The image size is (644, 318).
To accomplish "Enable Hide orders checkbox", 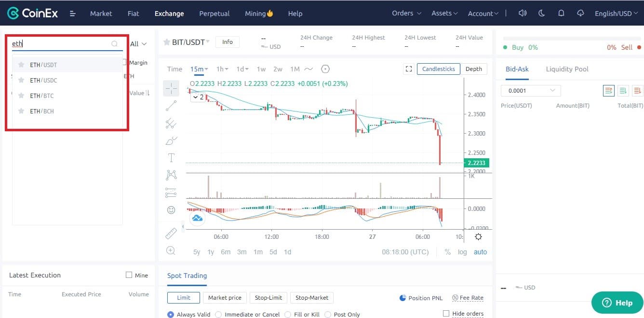I will tap(446, 313).
